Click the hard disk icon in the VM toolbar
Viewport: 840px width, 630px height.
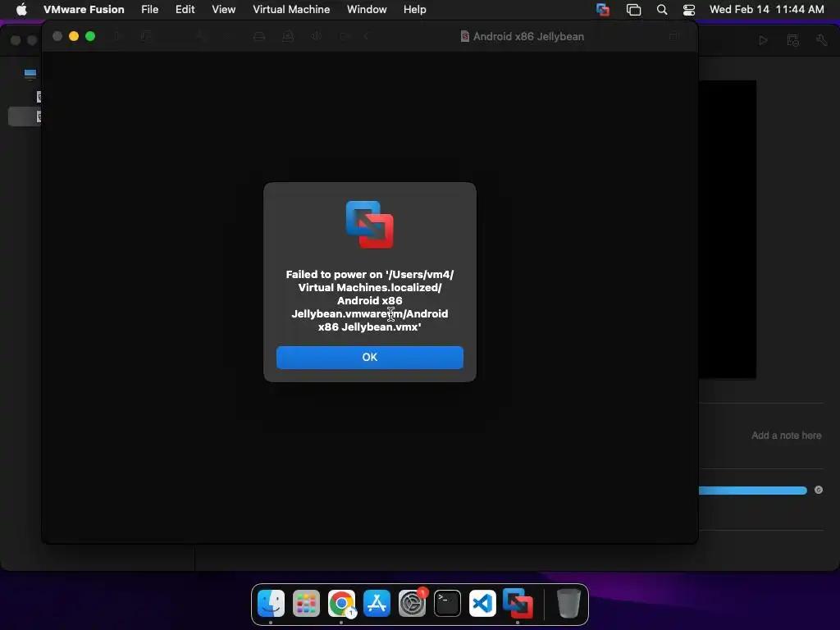point(259,36)
